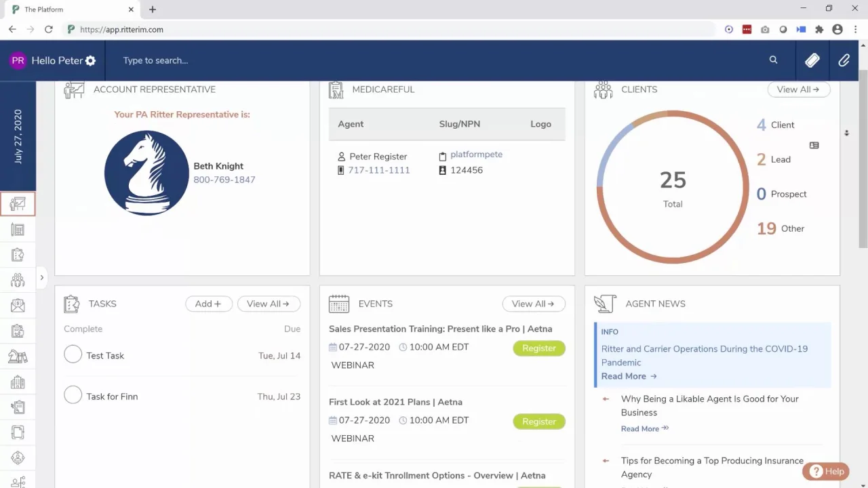This screenshot has width=868, height=488.
Task: Click the knight logo of Beth Knight
Action: point(146,173)
